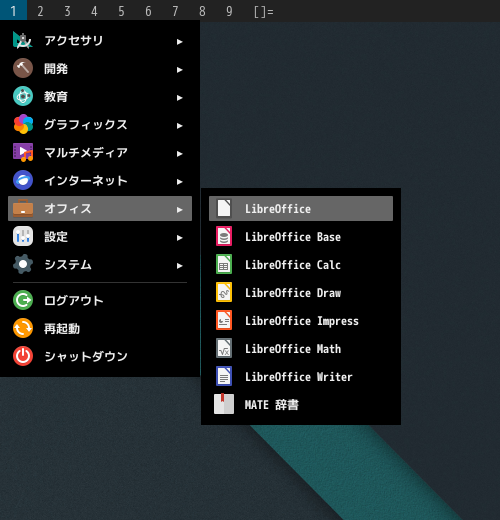Image resolution: width=500 pixels, height=520 pixels.
Task: Choose シャットダウン to power off
Action: (x=100, y=356)
